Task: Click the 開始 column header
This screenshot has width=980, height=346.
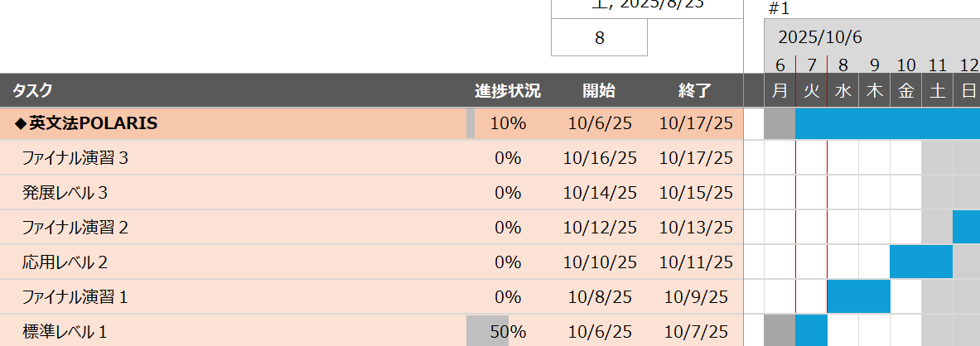Action: tap(599, 91)
